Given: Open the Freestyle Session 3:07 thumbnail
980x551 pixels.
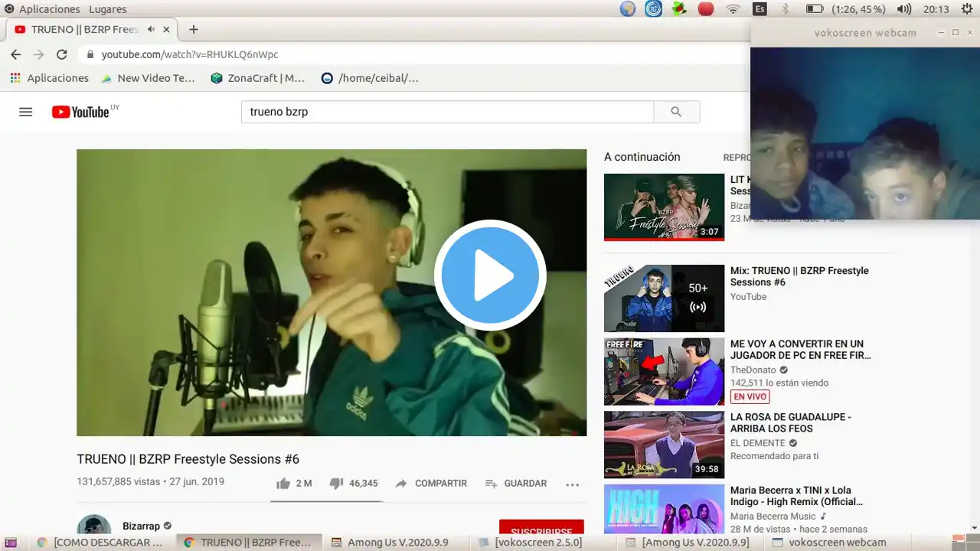Looking at the screenshot, I should (x=664, y=207).
